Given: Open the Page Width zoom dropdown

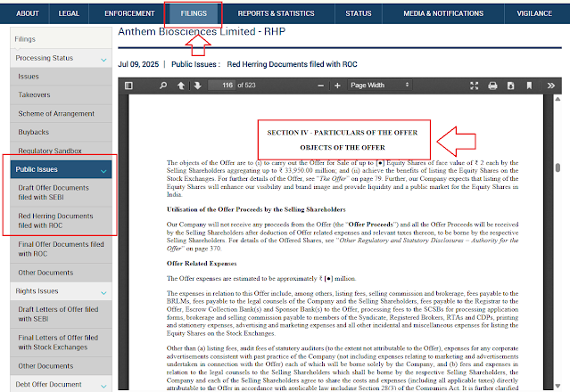Looking at the screenshot, I should coord(380,86).
